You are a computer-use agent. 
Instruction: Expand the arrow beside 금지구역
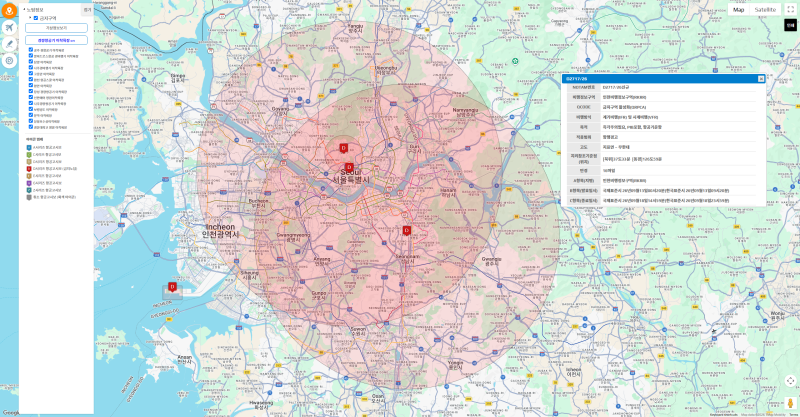tap(30, 18)
